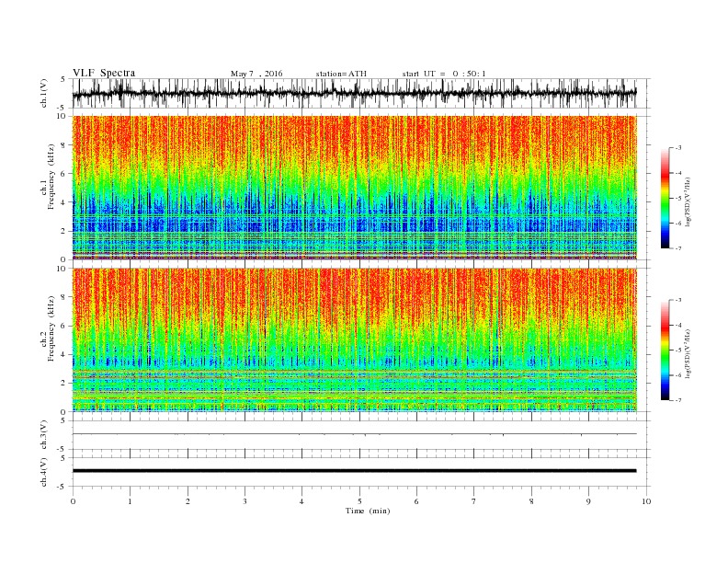728x563 pixels.
Task: Click the 'May 7, 2016' date label
Action: pyautogui.click(x=256, y=74)
